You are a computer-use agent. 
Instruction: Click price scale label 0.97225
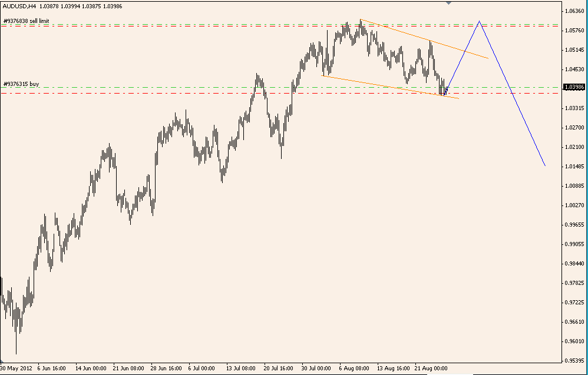(x=574, y=303)
